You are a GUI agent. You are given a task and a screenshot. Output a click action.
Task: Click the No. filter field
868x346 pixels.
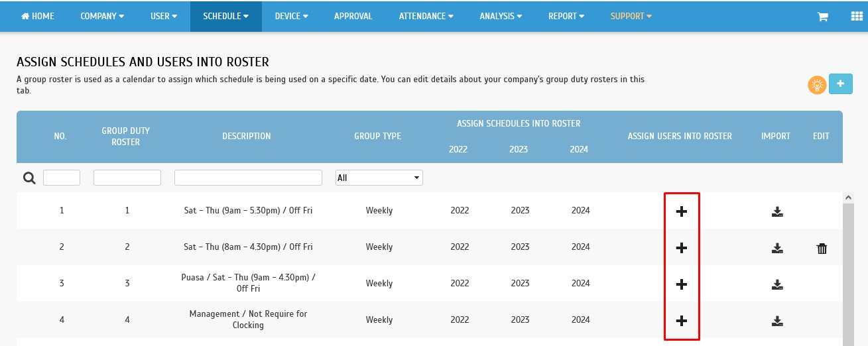(x=62, y=178)
